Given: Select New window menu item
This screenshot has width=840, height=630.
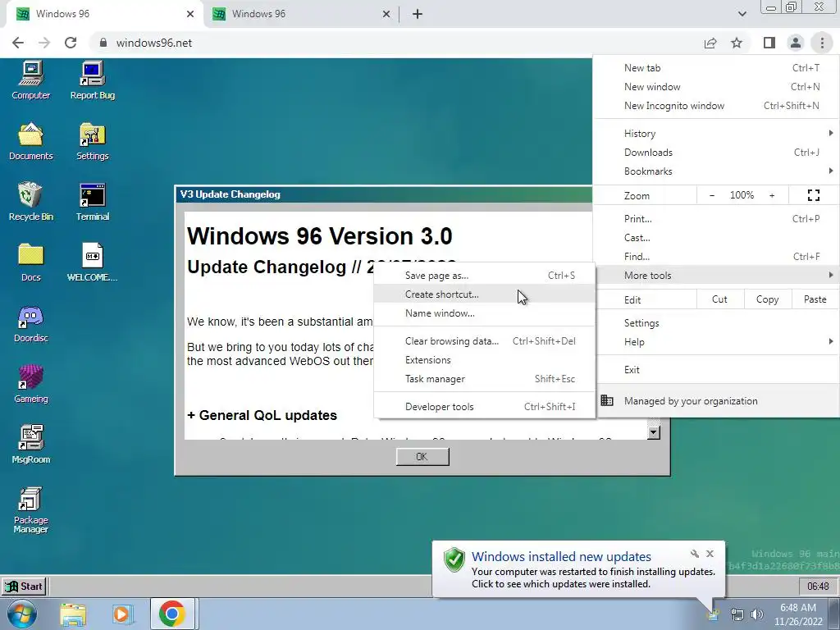Looking at the screenshot, I should pyautogui.click(x=717, y=87).
